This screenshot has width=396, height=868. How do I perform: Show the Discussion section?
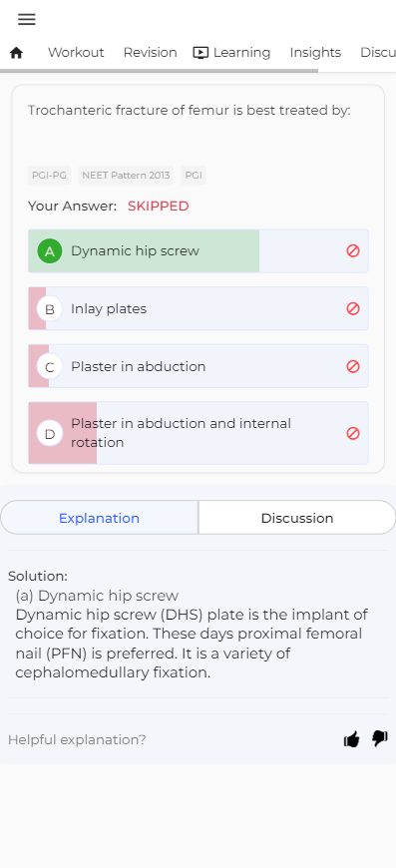(x=297, y=518)
